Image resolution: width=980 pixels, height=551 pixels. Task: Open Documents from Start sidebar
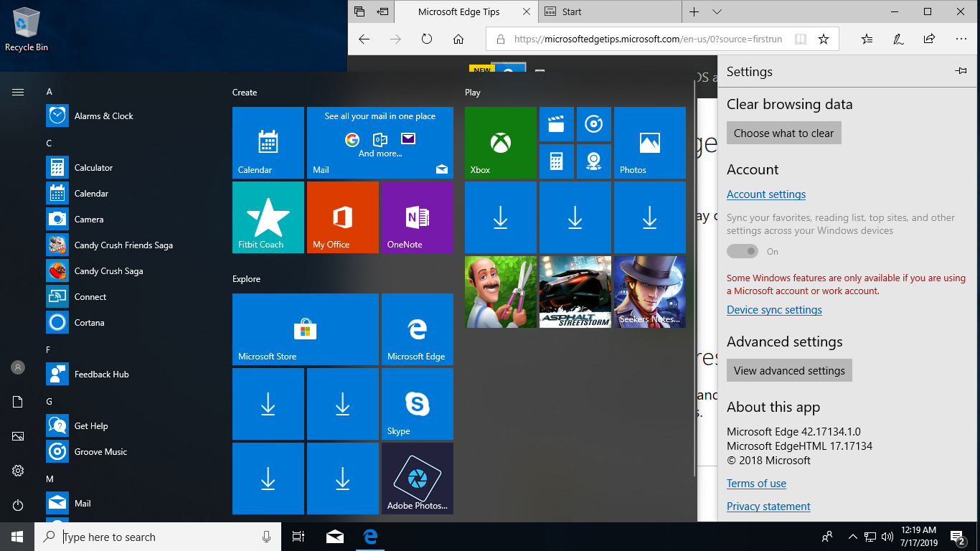tap(18, 402)
